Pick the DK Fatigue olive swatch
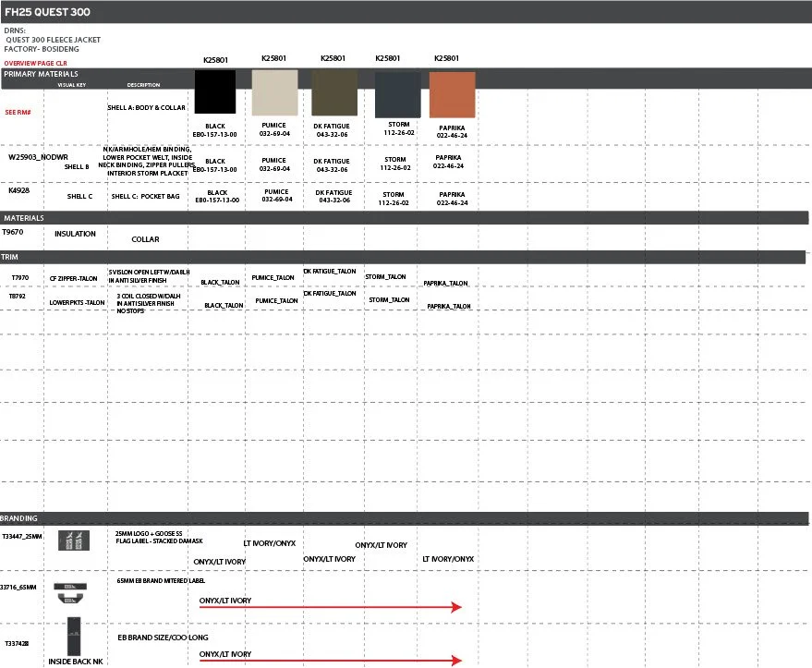Screen dimensions: 812x668 [334, 93]
